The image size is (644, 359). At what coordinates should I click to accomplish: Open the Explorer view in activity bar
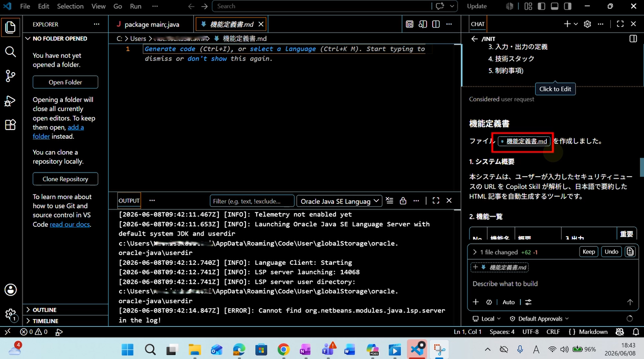tap(11, 27)
